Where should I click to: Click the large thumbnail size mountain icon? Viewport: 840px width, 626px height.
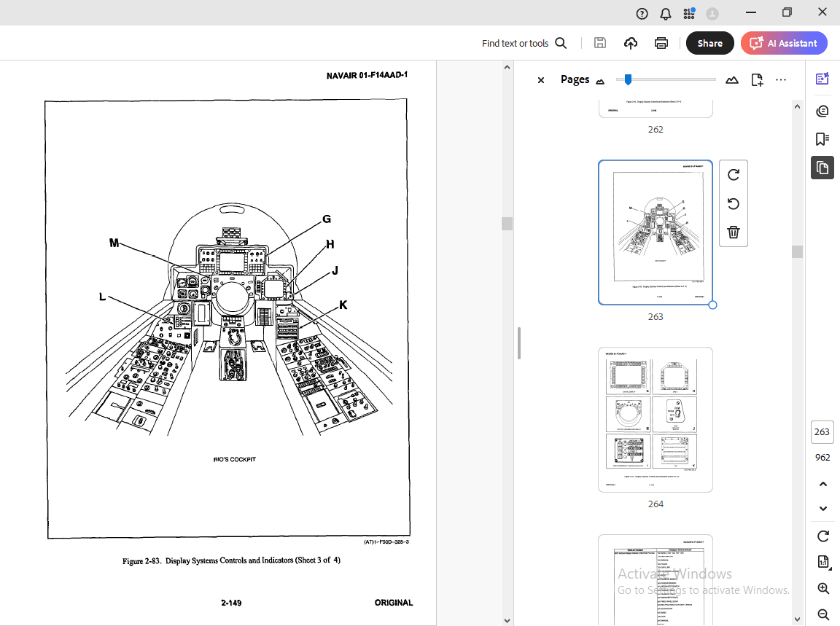731,80
